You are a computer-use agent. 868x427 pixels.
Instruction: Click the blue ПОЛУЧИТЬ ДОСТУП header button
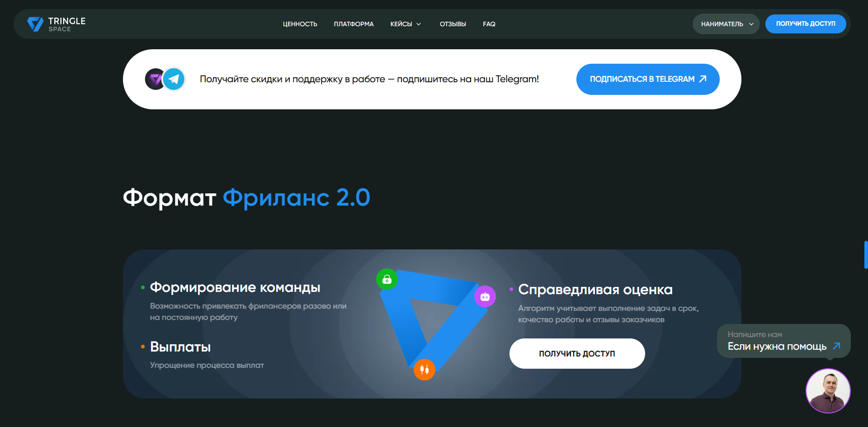point(806,24)
